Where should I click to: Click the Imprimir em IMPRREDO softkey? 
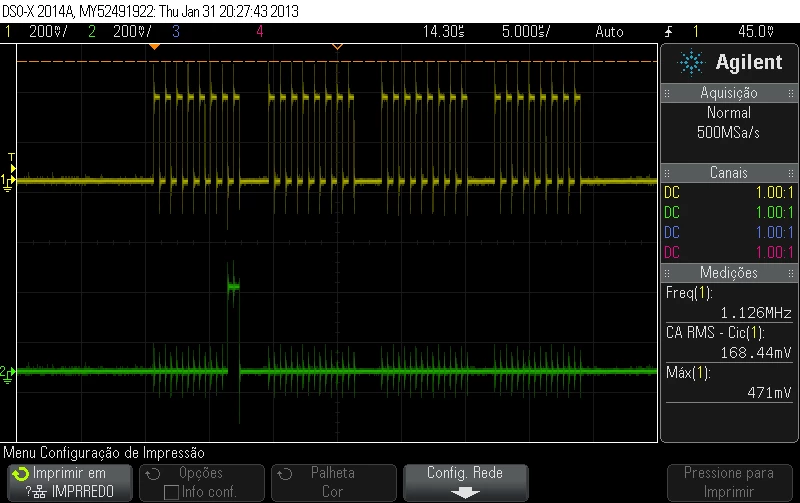click(x=70, y=483)
